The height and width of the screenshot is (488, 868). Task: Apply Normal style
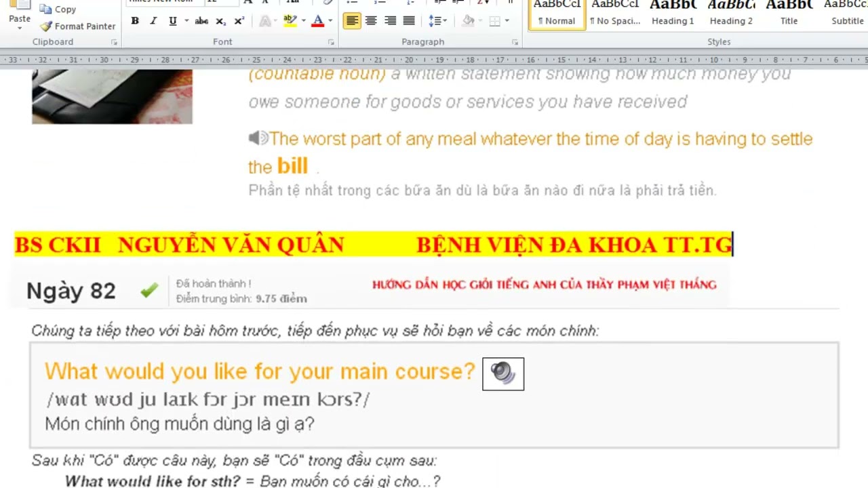pos(556,14)
